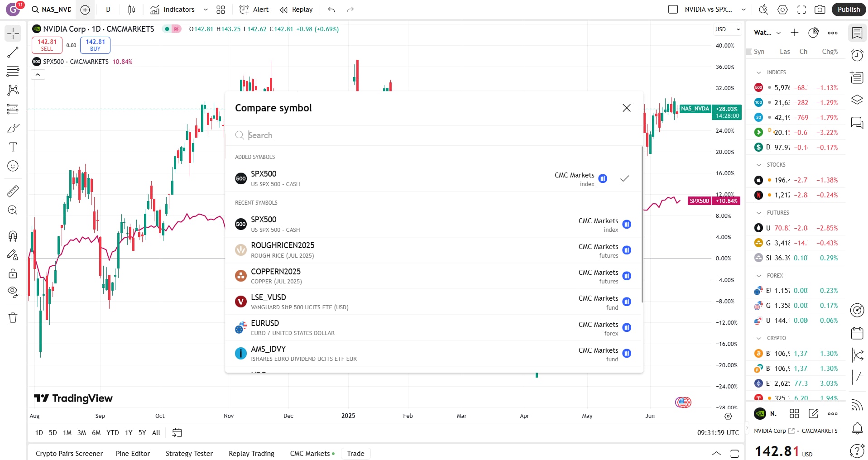Open the chats panel

[x=857, y=122]
